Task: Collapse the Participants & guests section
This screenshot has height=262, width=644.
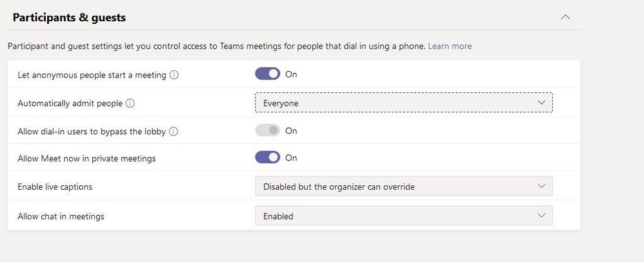Action: (565, 17)
